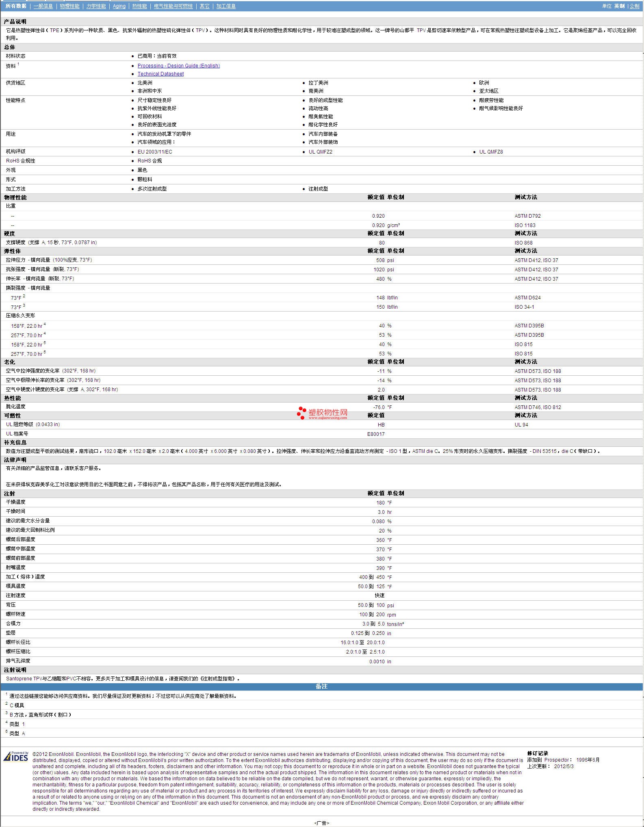
Task: Click the UL file number E80017
Action: click(376, 434)
